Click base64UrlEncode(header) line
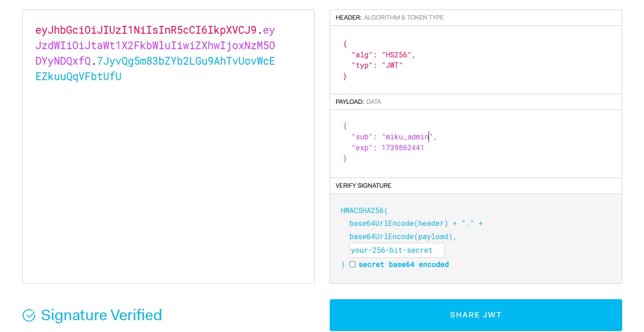 416,224
